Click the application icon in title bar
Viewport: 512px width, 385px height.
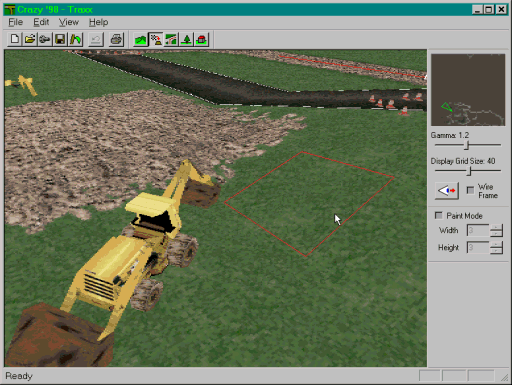pos(10,9)
